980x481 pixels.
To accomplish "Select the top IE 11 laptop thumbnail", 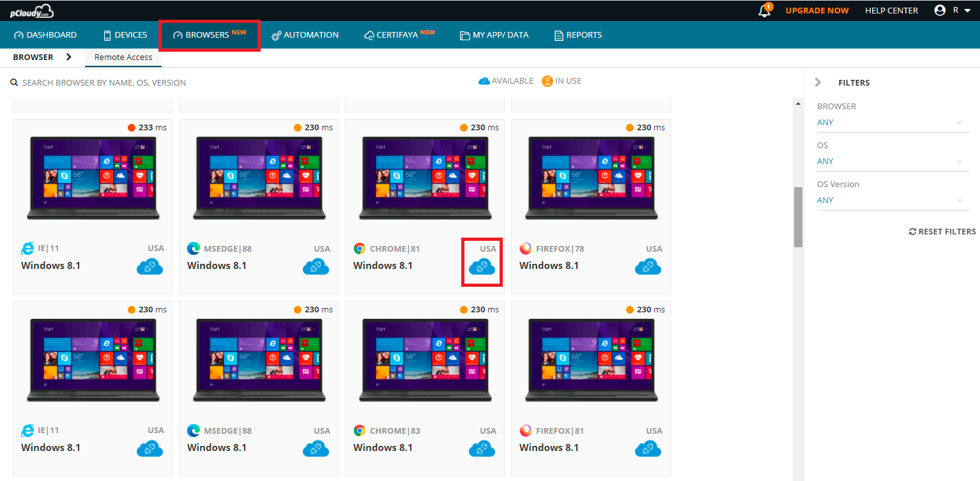I will pyautogui.click(x=93, y=178).
